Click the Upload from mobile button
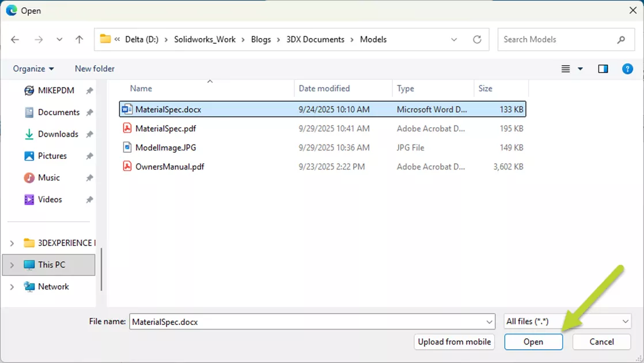The width and height of the screenshot is (644, 363). [x=454, y=342]
